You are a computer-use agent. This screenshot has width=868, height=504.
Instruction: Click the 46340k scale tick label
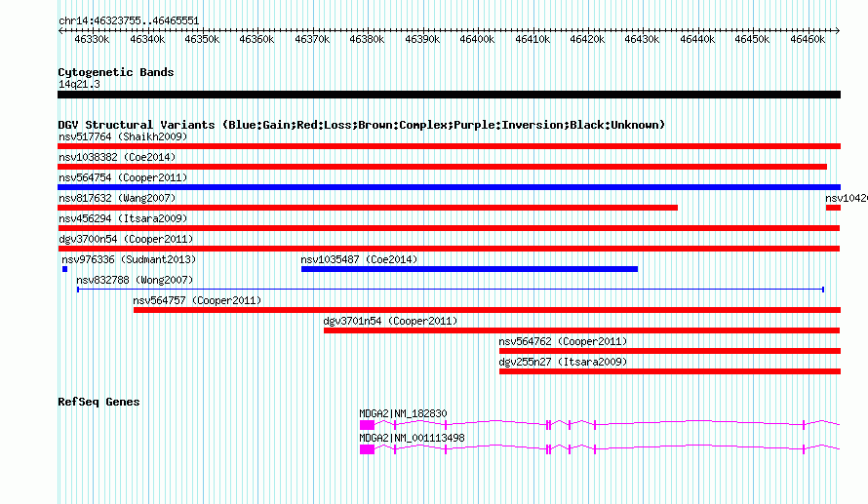tap(147, 39)
